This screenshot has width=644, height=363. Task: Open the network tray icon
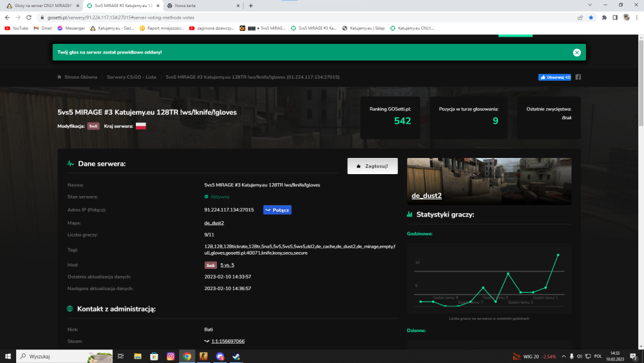click(588, 357)
